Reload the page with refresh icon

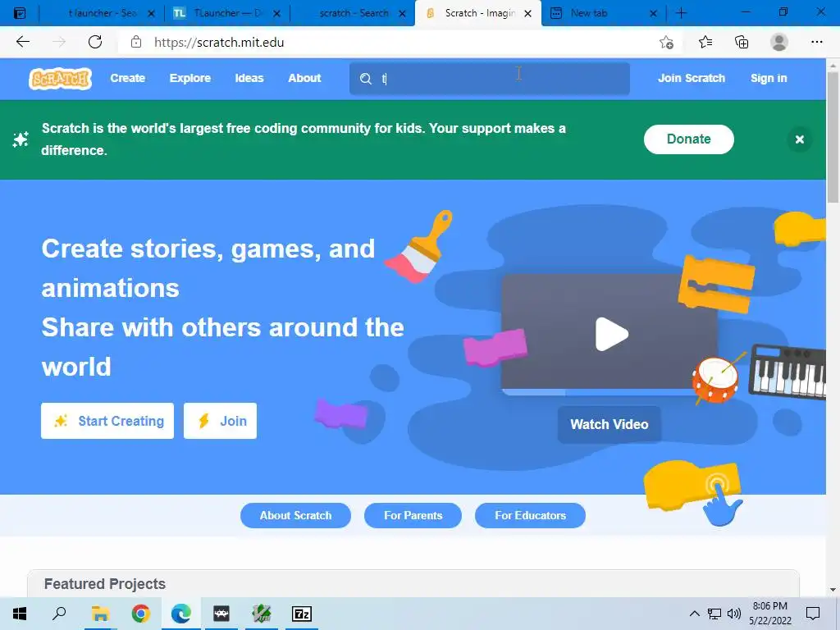pyautogui.click(x=95, y=42)
